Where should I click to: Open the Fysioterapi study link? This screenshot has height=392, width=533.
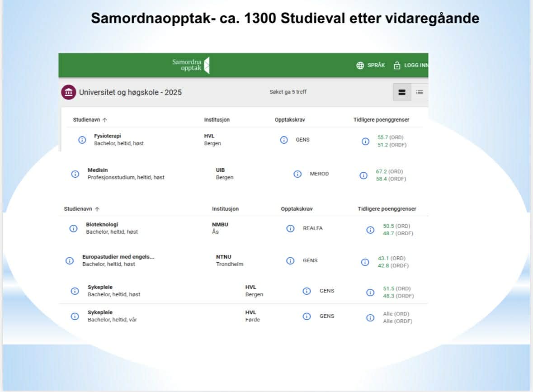(108, 136)
